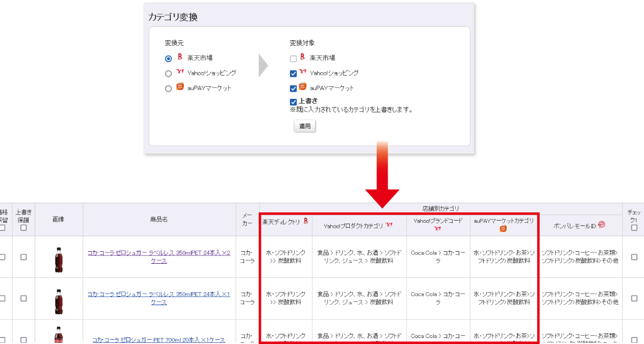Click the auPAY logo under 変換元
This screenshot has width=644, height=344.
(180, 86)
